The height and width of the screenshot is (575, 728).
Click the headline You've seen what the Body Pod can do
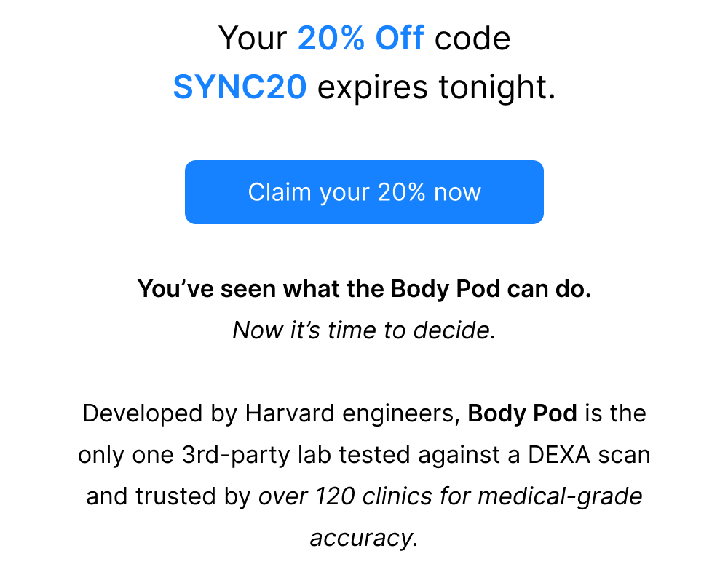tap(365, 289)
